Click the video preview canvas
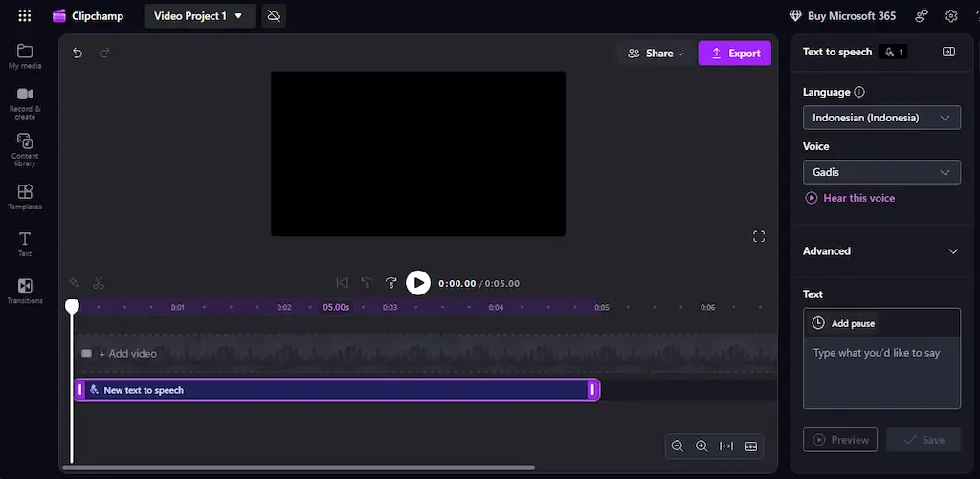The width and height of the screenshot is (980, 479). 418,154
